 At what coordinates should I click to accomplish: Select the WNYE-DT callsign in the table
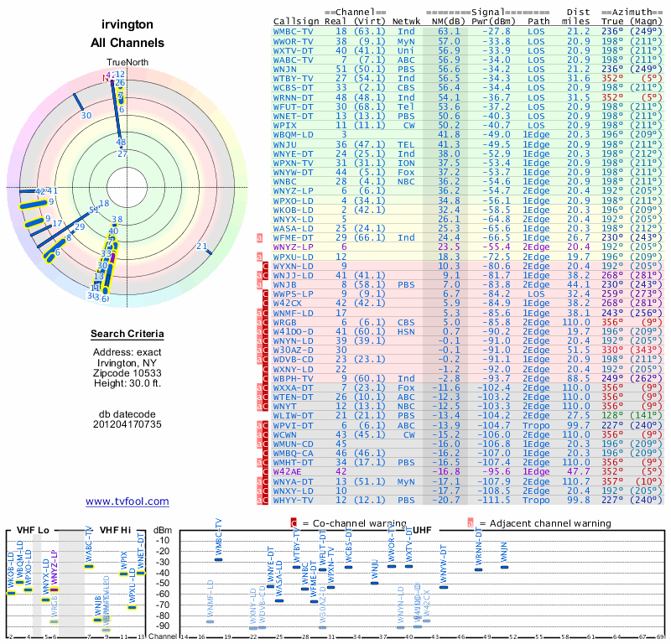click(293, 154)
